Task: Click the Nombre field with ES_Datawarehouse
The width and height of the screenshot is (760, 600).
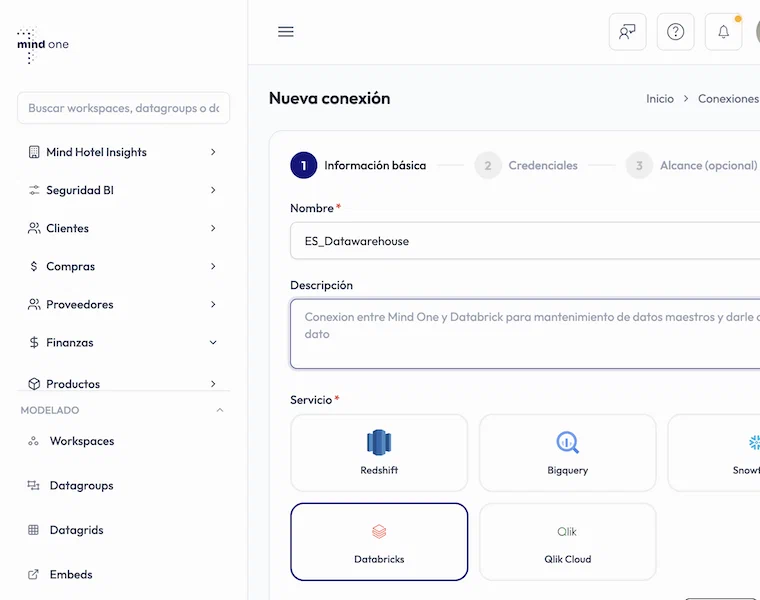Action: [x=525, y=241]
